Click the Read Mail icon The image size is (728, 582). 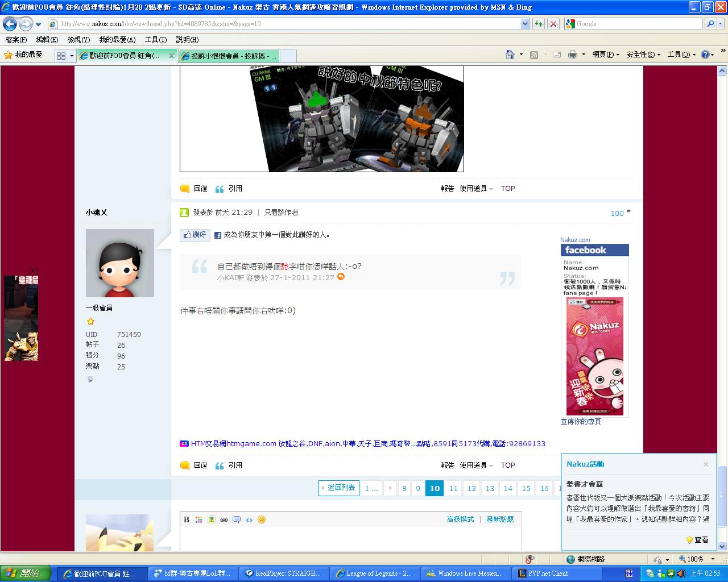(557, 55)
